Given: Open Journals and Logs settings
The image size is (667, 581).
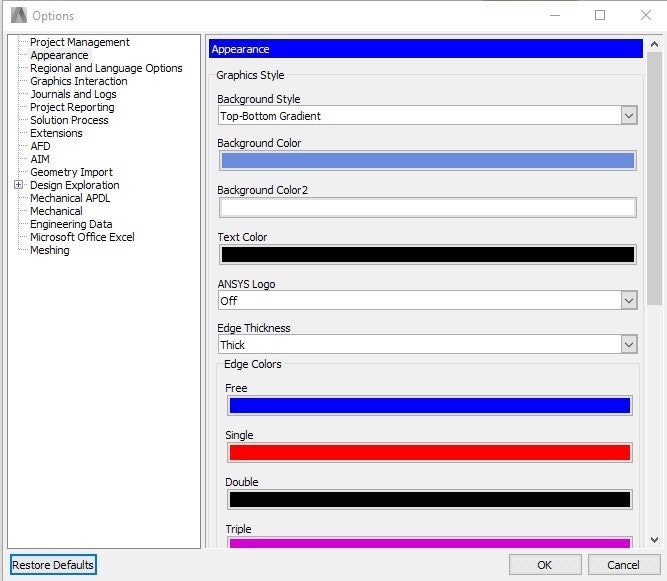Looking at the screenshot, I should point(73,94).
